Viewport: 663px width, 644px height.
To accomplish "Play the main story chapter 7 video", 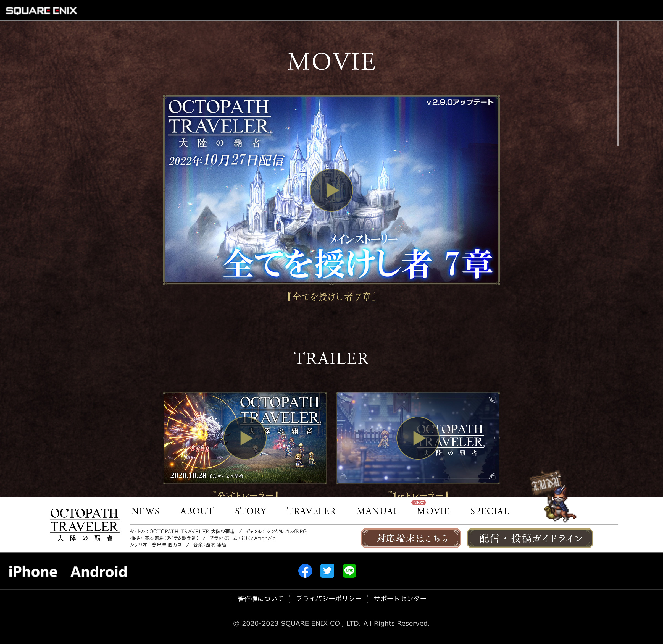I will tap(331, 190).
